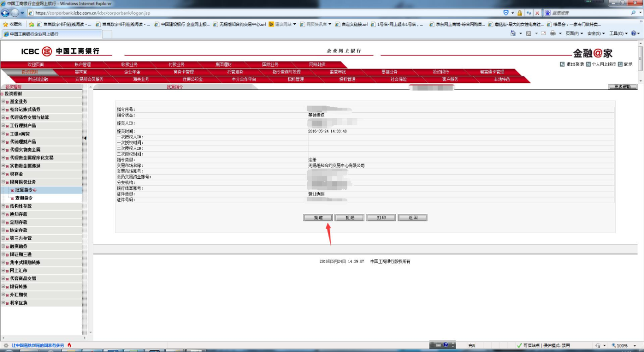Expand the 网上汇市 tree node
Image resolution: width=644 pixels, height=352 pixels.
click(x=3, y=271)
